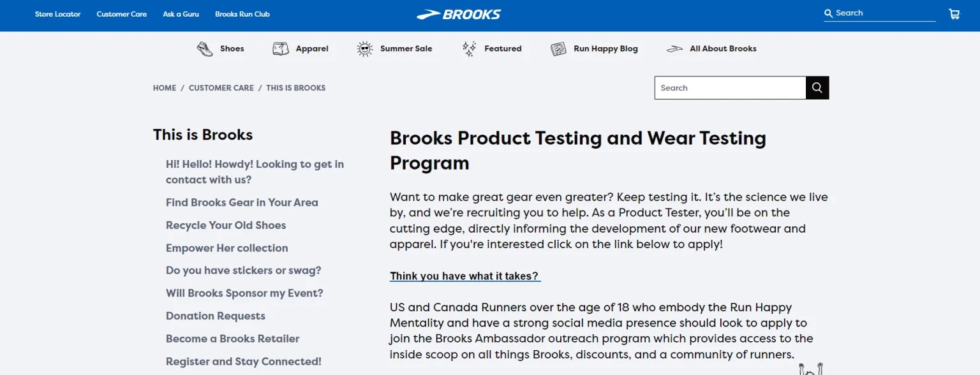Open Become a Brooks Retailer
The image size is (980, 375).
[x=232, y=339]
